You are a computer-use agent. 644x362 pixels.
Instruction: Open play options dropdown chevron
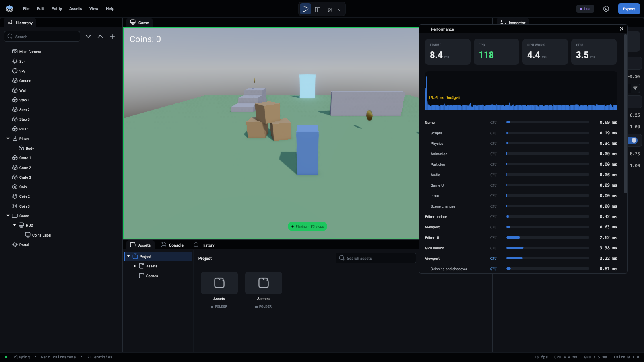(x=340, y=10)
